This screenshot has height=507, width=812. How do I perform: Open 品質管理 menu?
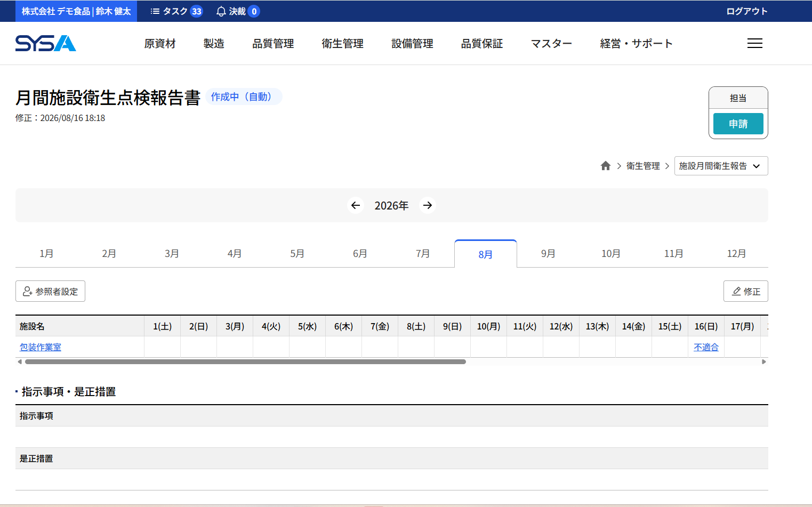[273, 44]
